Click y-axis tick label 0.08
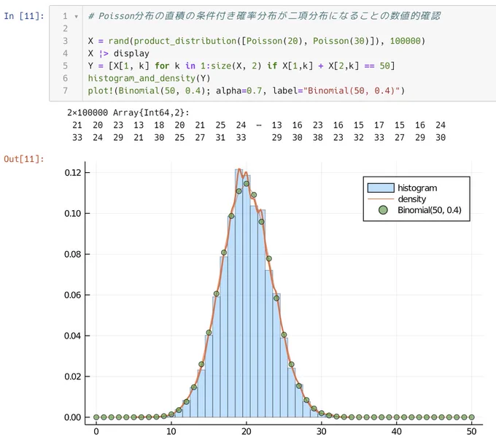This screenshot has height=448, width=496. 73,254
